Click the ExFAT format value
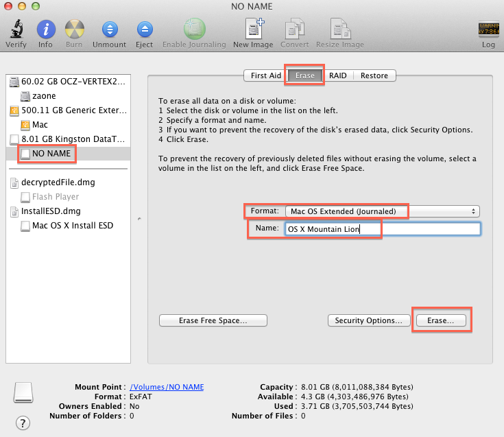Viewport: 504px width, 437px height. coord(141,397)
